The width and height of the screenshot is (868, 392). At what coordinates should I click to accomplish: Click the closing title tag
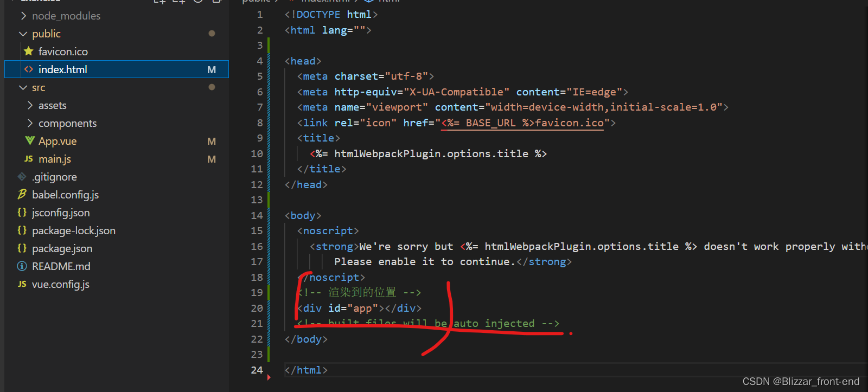click(x=322, y=169)
